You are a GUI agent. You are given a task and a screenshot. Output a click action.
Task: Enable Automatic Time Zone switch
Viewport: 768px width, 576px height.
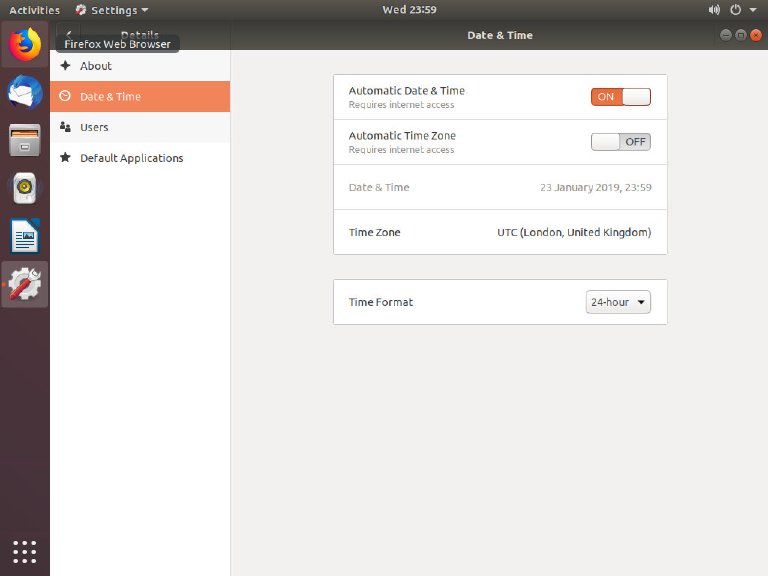click(x=620, y=142)
